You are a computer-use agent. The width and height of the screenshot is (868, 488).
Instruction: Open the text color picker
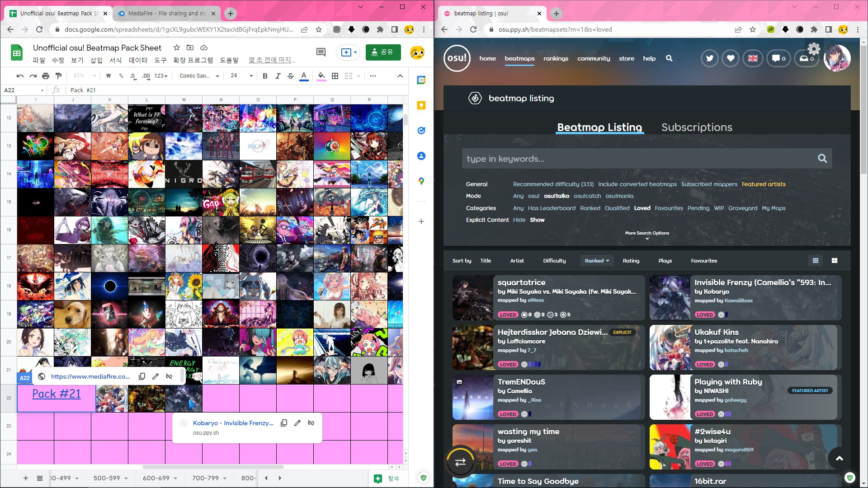click(304, 76)
